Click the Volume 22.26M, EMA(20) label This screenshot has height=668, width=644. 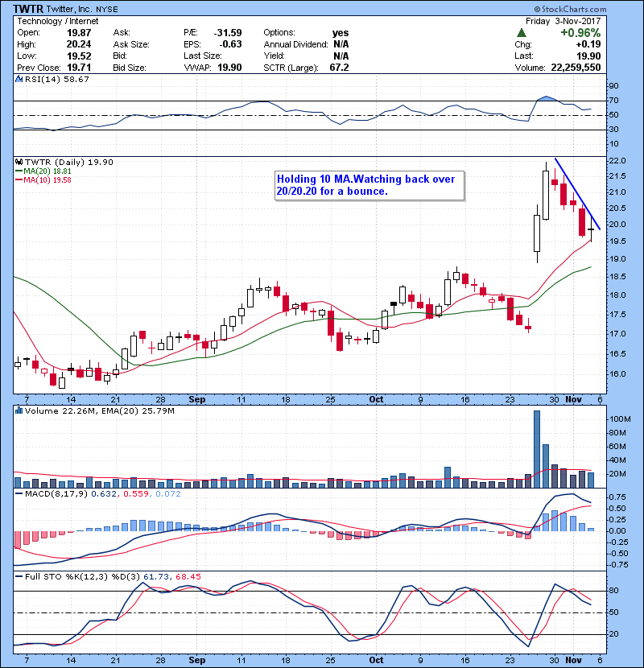click(100, 410)
